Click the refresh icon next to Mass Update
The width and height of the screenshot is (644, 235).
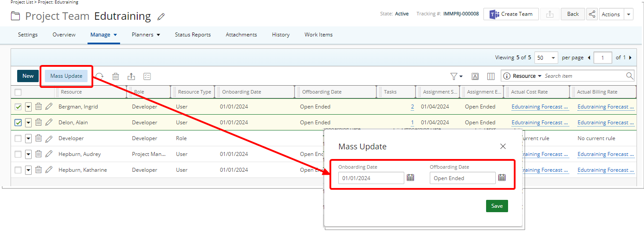tap(100, 76)
